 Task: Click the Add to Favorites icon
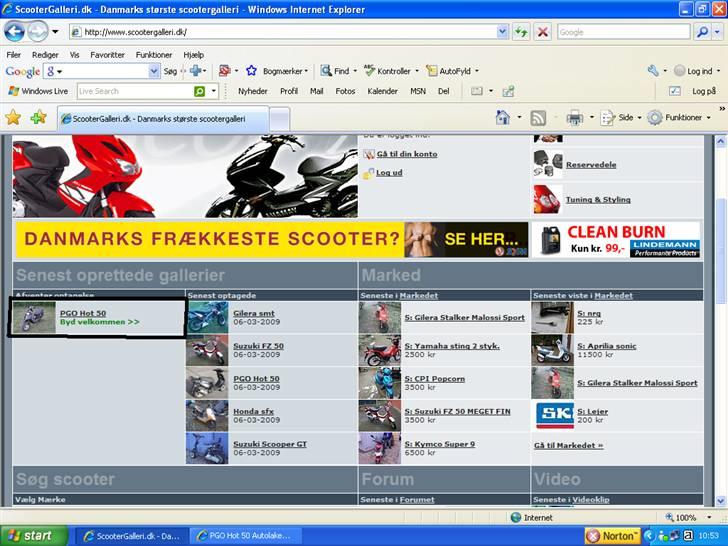pos(38,117)
